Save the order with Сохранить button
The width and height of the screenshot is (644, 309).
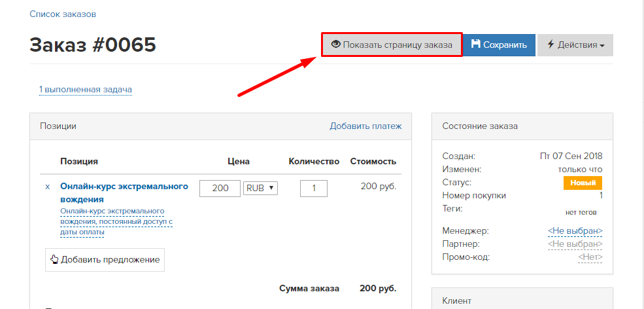click(x=500, y=45)
